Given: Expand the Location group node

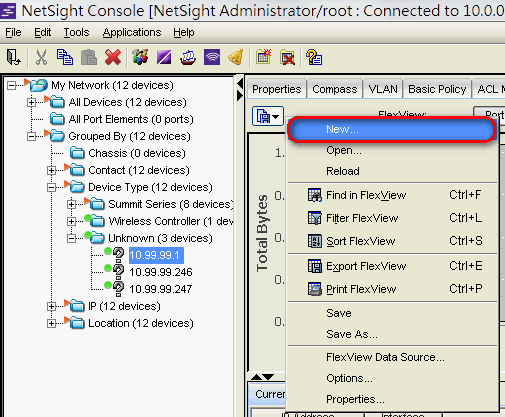Looking at the screenshot, I should pos(51,323).
